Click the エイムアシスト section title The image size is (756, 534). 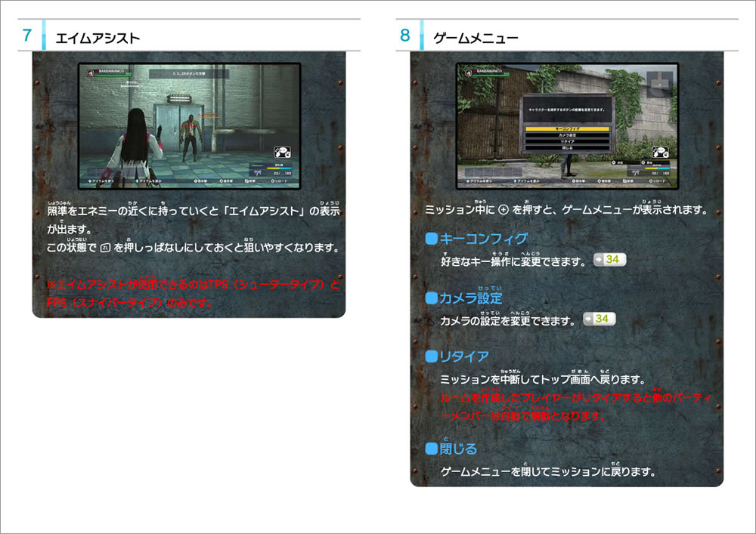(x=98, y=38)
